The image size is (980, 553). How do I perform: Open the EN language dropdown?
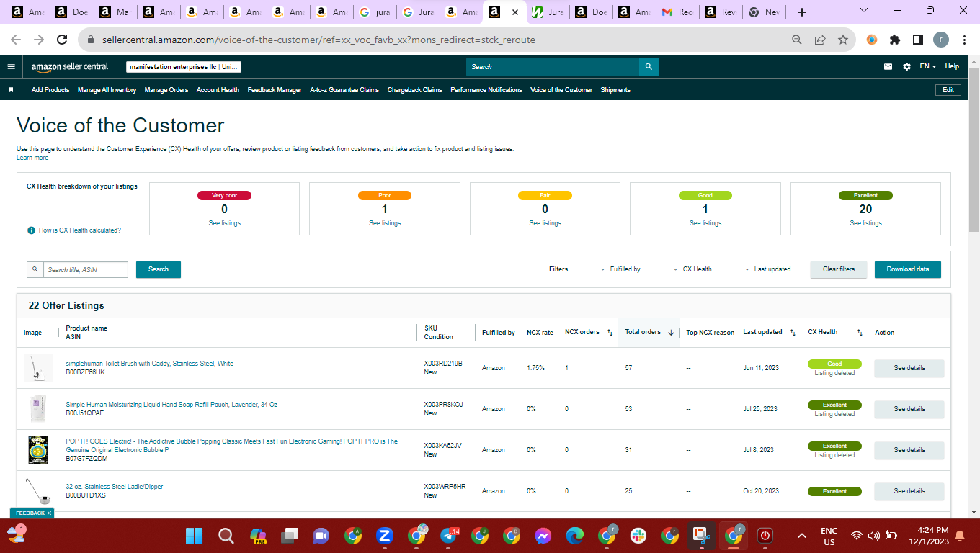tap(928, 66)
